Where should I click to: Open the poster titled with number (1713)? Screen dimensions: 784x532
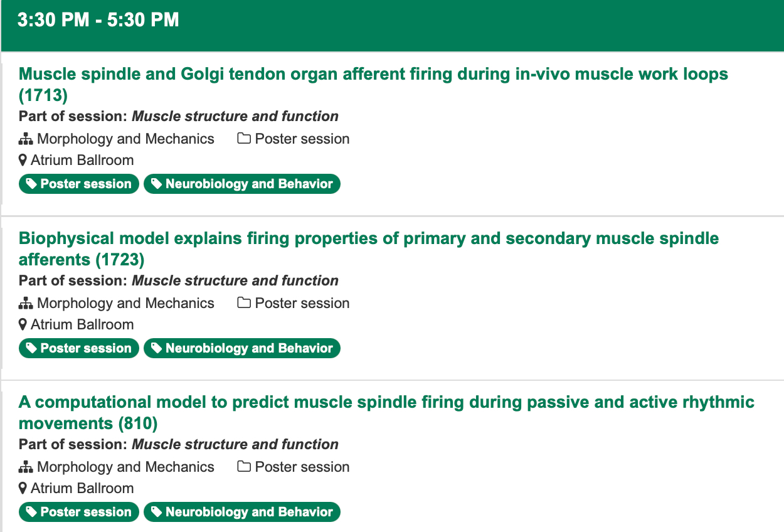pos(373,75)
